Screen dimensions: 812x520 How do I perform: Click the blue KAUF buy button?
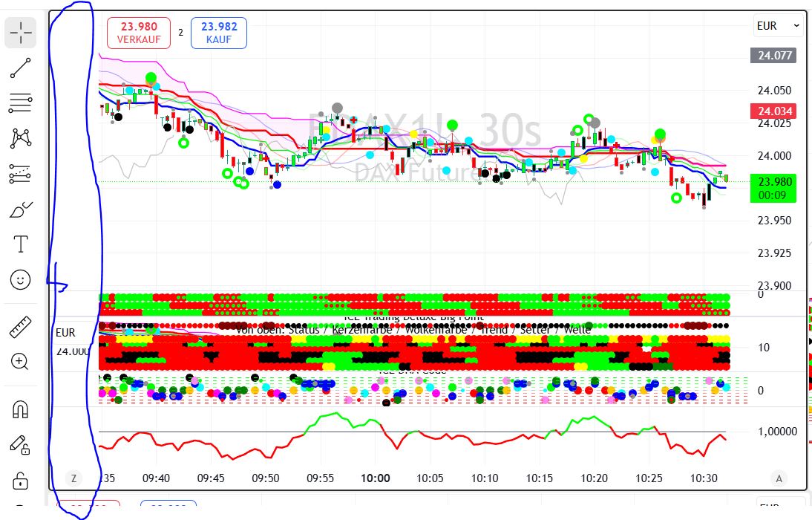(218, 33)
